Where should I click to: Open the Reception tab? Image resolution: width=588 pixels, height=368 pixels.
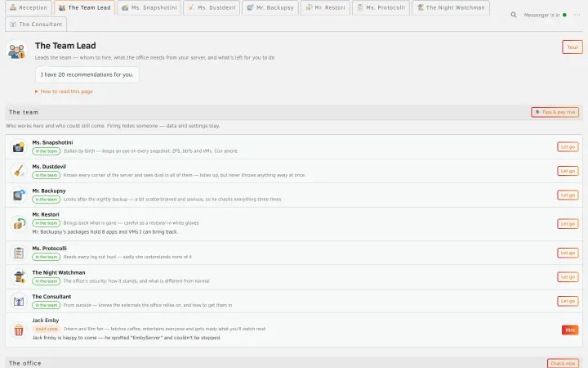click(x=29, y=7)
